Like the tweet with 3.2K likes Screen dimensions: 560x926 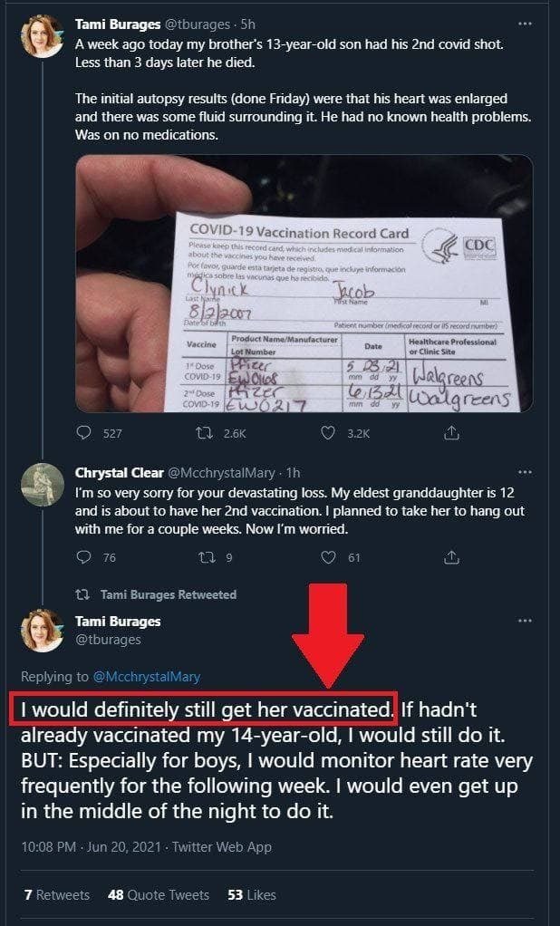(332, 434)
